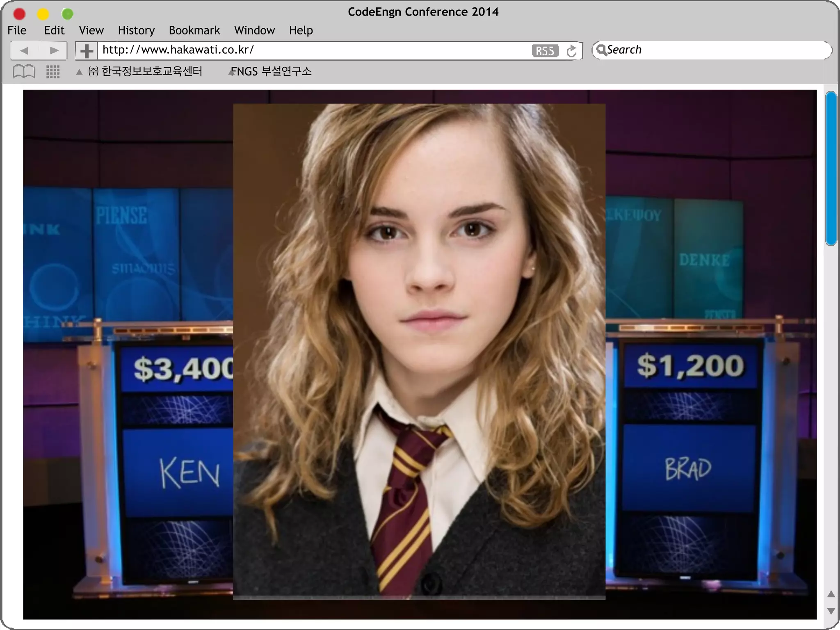
Task: Click the forward navigation arrow
Action: tap(54, 50)
